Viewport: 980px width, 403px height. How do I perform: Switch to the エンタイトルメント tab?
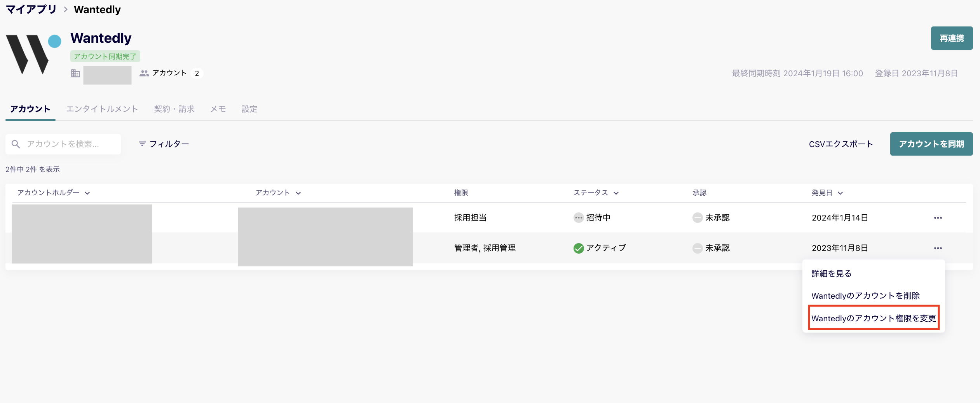point(102,109)
